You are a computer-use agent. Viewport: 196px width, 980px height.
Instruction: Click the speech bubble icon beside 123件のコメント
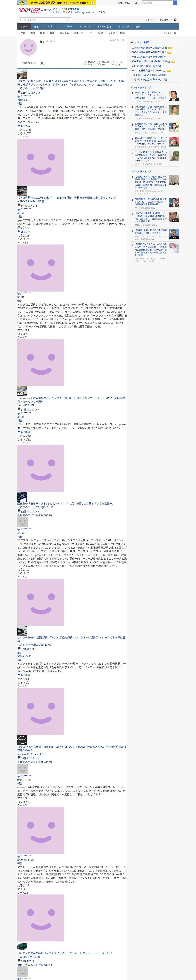click(19, 92)
